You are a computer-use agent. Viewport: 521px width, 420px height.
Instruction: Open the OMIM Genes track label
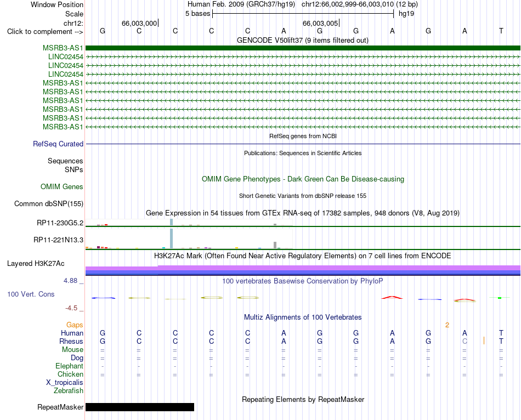62,187
